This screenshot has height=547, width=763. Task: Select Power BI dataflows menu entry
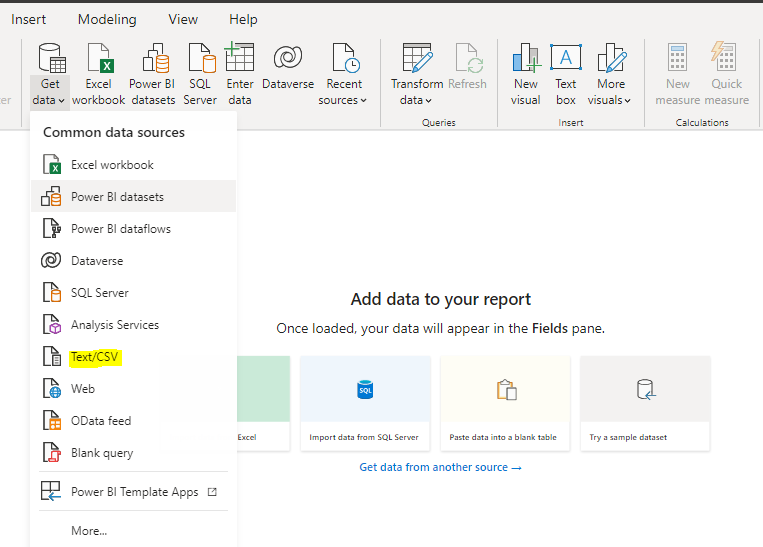(133, 228)
